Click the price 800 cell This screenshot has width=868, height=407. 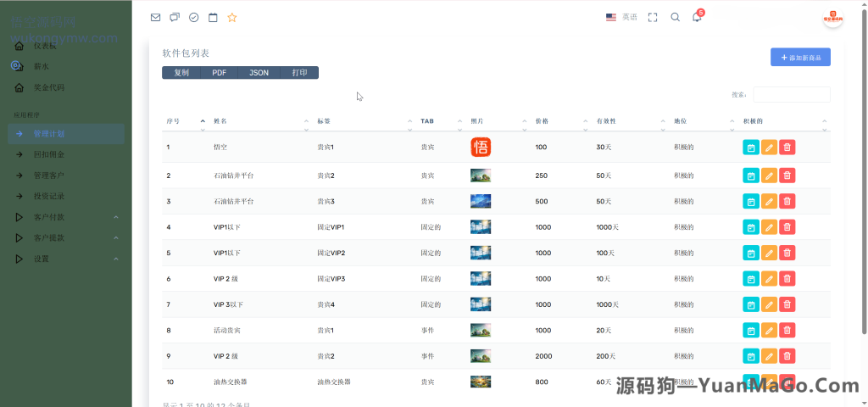(542, 382)
